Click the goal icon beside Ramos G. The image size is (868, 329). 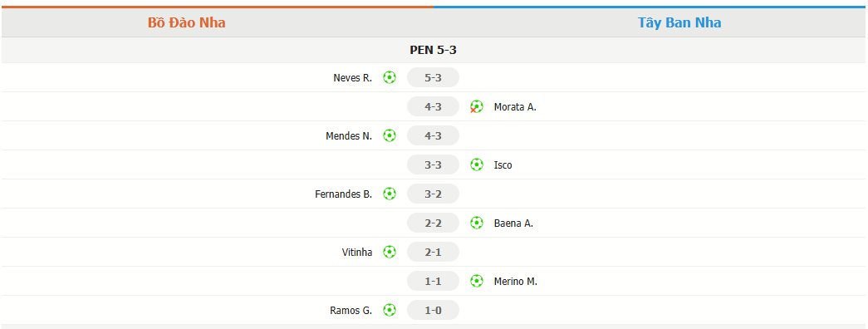[x=390, y=310]
